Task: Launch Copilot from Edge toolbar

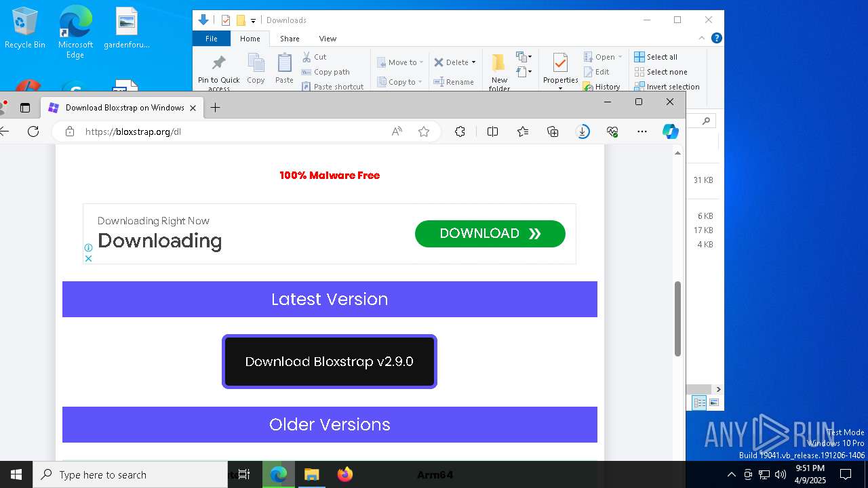Action: (x=671, y=131)
